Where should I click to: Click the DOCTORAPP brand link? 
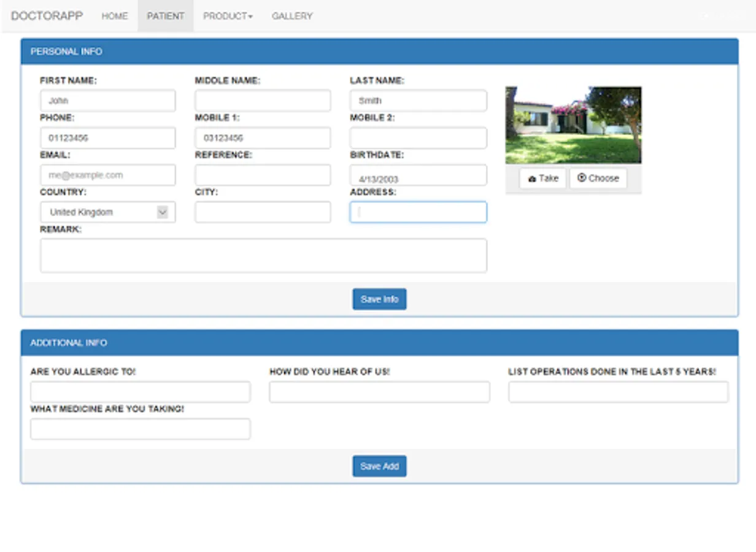pyautogui.click(x=47, y=16)
